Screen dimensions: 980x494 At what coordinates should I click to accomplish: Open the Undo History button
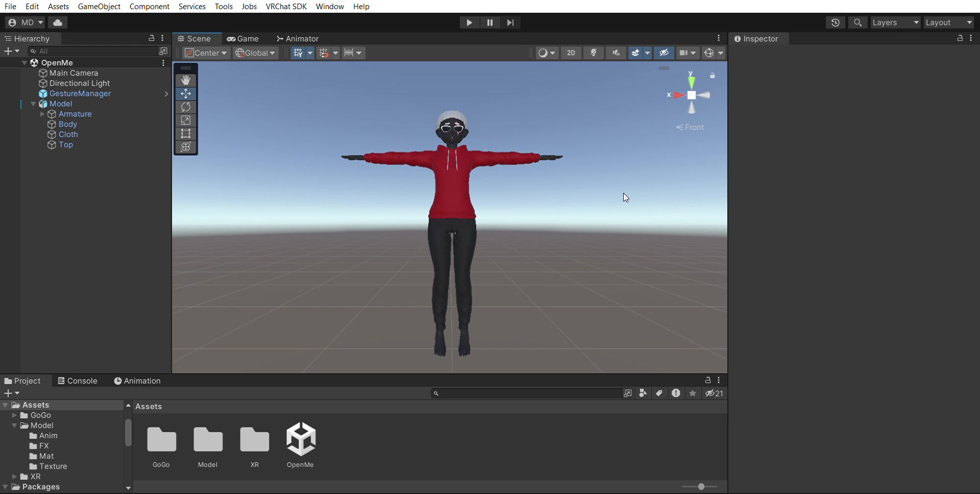tap(836, 22)
